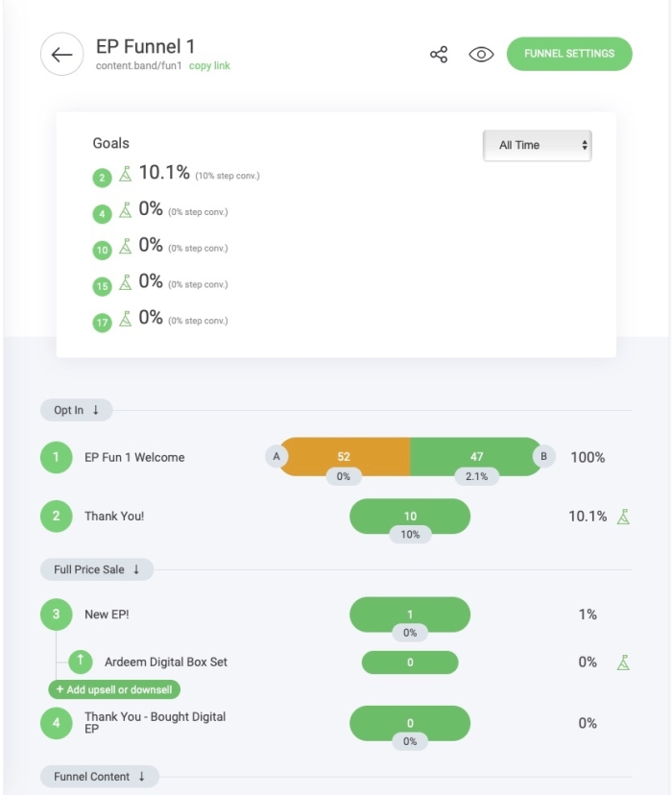Open the share funnel icon
672x795 pixels.
coord(439,55)
